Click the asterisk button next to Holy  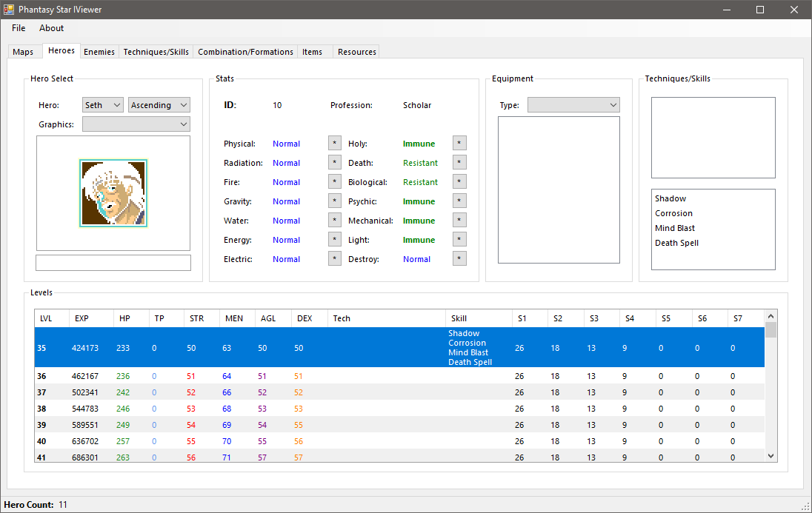click(459, 144)
